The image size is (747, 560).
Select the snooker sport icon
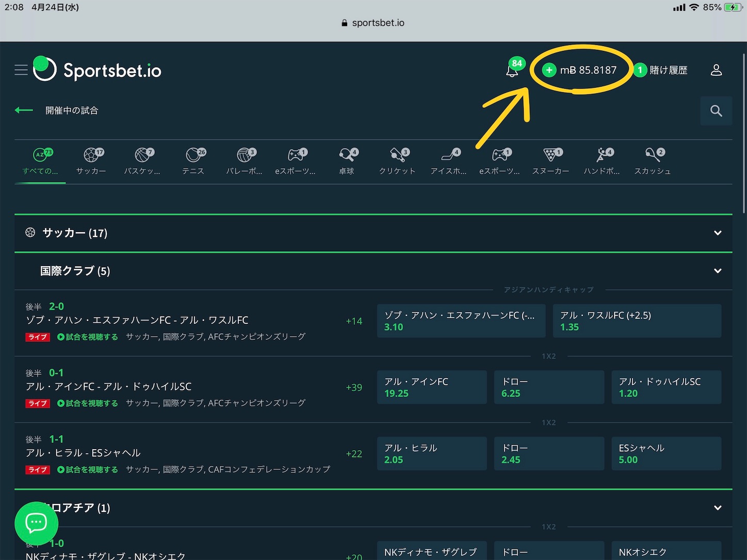[551, 154]
